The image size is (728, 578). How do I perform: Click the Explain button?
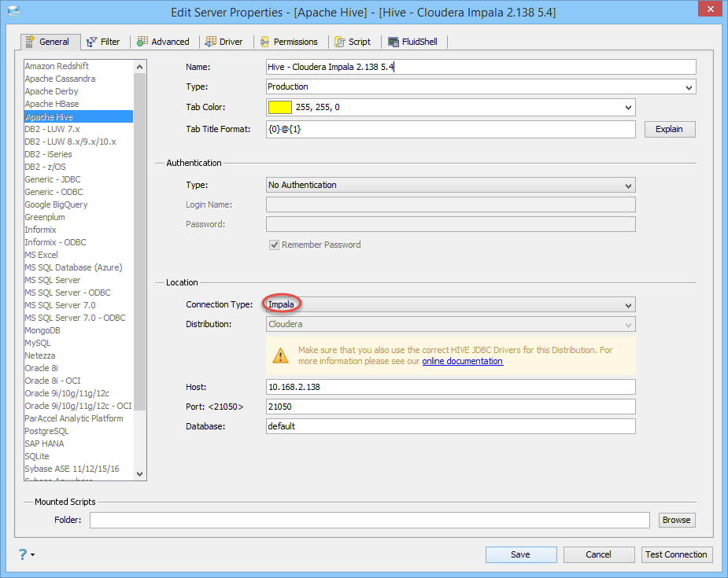pyautogui.click(x=670, y=130)
